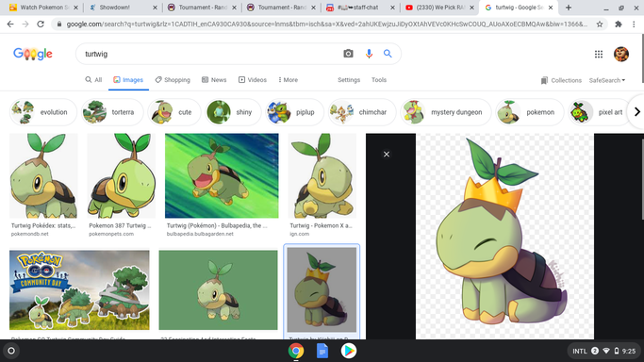Filter by the torterra chip
Image resolution: width=644 pixels, height=362 pixels.
point(111,112)
